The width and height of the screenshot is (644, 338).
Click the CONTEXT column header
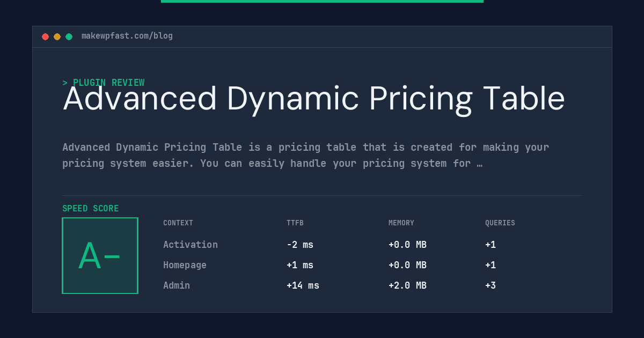(x=178, y=223)
